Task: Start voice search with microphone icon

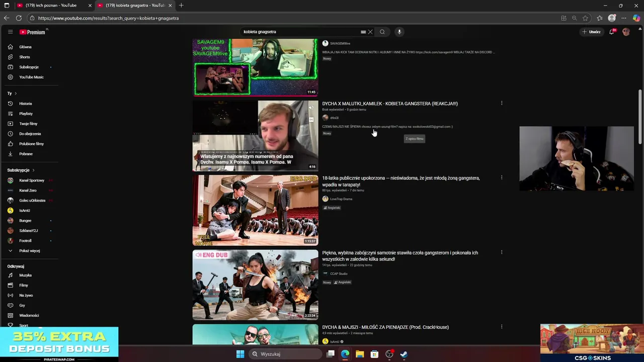Action: 399,32
